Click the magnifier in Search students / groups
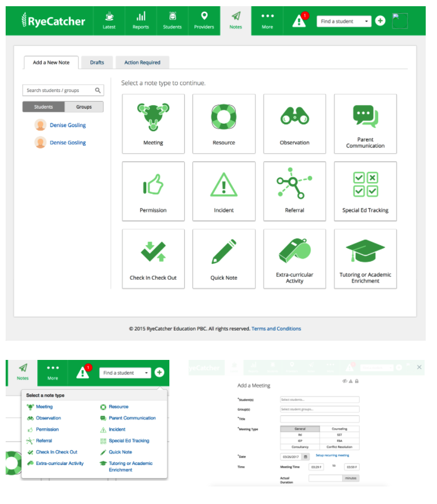This screenshot has width=437, height=504. (98, 90)
